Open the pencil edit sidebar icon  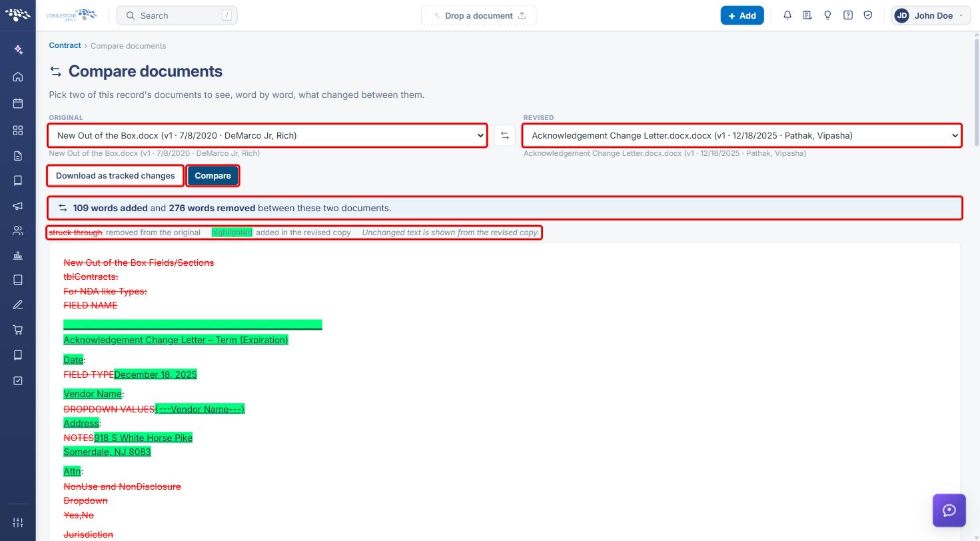18,304
